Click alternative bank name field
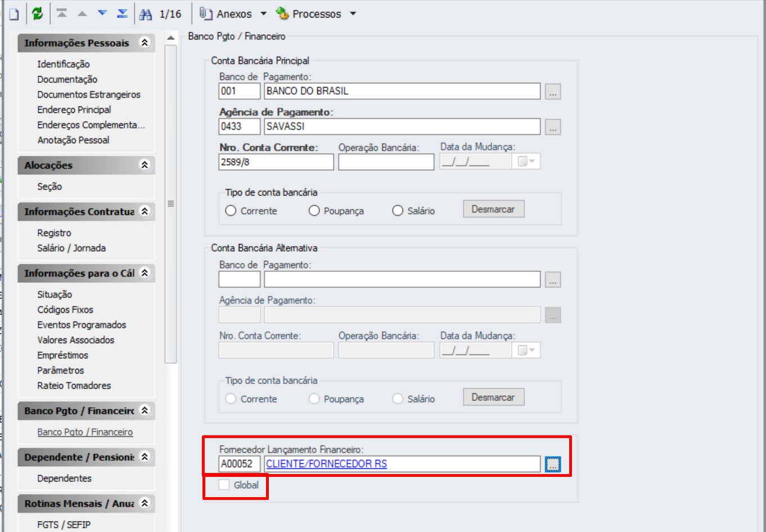The height and width of the screenshot is (532, 766). (x=402, y=279)
